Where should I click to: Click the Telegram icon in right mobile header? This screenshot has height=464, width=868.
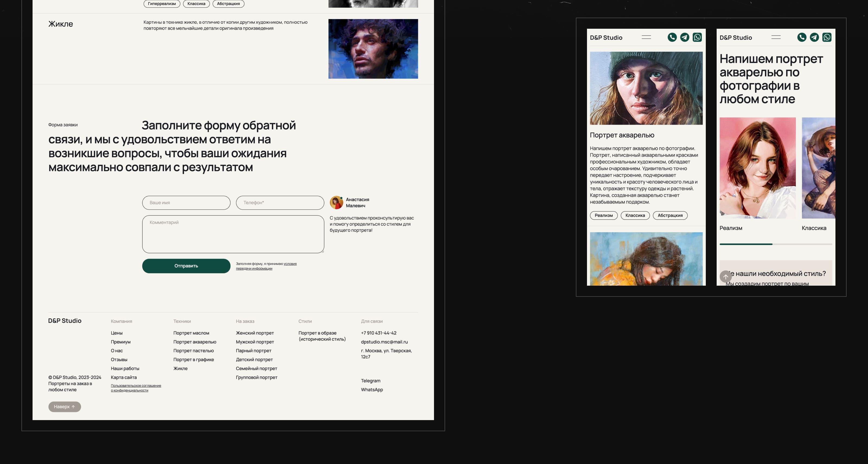pos(814,37)
